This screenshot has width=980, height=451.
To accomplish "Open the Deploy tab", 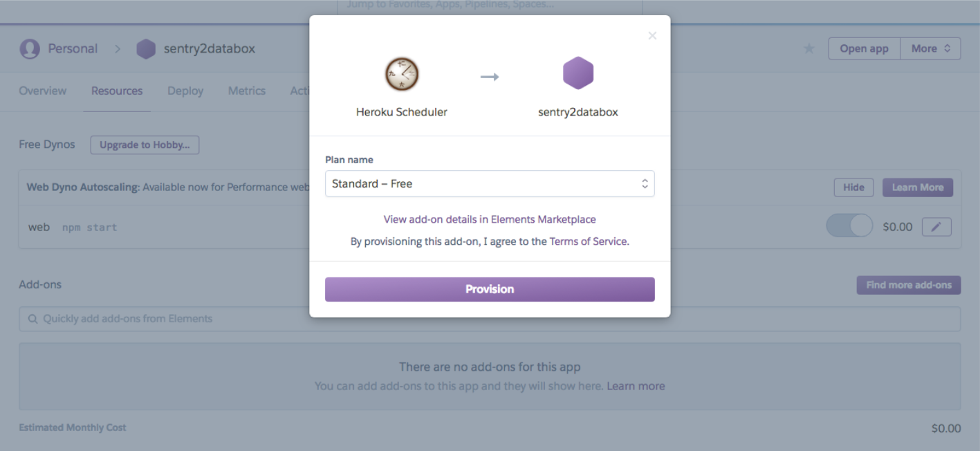I will pos(185,91).
